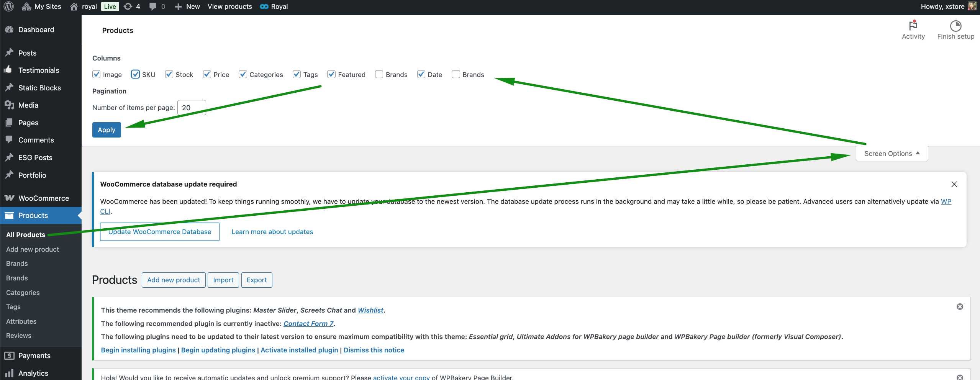This screenshot has width=980, height=380.
Task: Click the Products archive icon in sidebar
Action: [x=9, y=215]
